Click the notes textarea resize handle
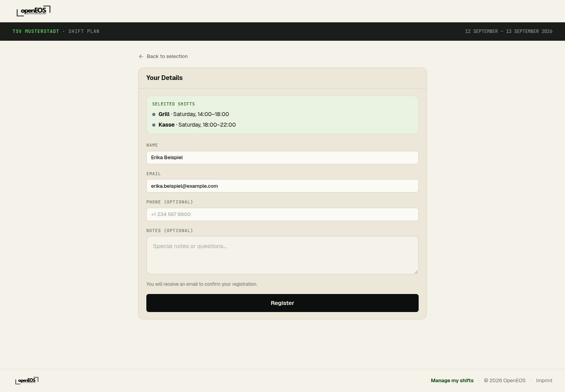This screenshot has width=565, height=392. click(x=416, y=272)
